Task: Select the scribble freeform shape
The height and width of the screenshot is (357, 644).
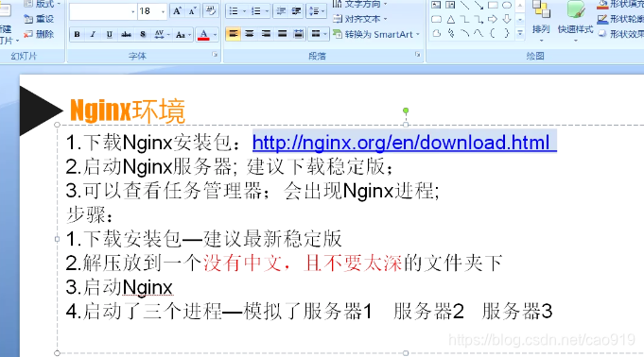Action: (451, 33)
